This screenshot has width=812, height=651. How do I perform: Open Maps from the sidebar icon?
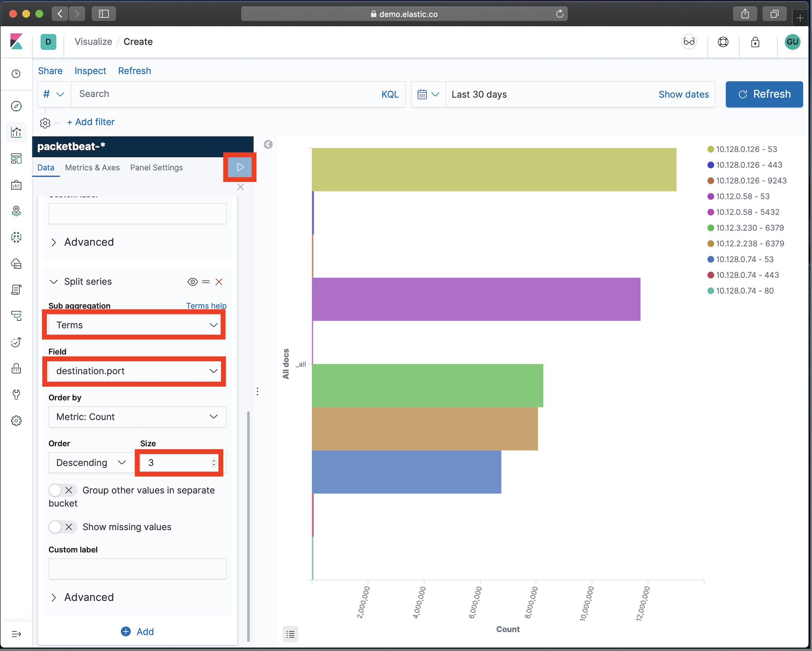click(16, 211)
